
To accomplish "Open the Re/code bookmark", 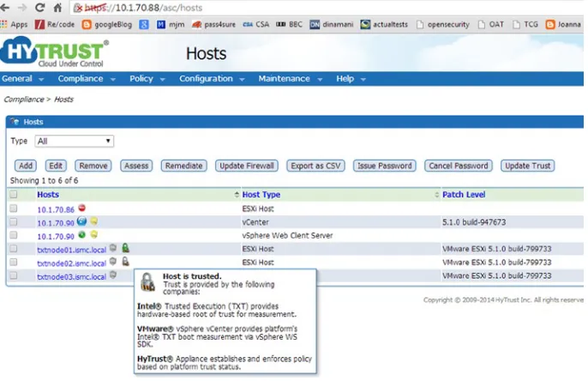I will 55,25.
